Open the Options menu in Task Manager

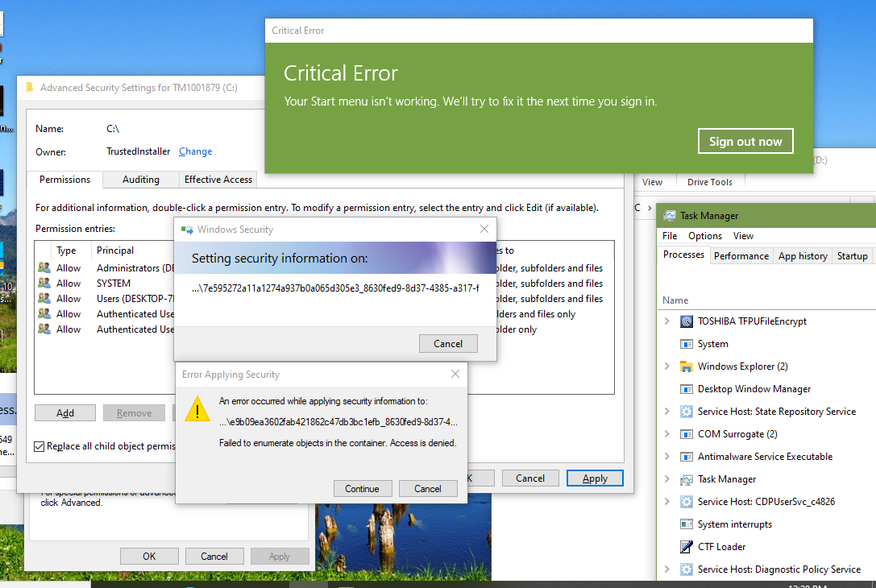705,235
